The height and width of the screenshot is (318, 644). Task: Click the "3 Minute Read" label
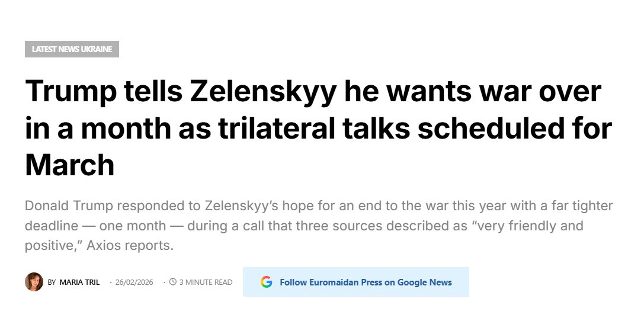[206, 282]
